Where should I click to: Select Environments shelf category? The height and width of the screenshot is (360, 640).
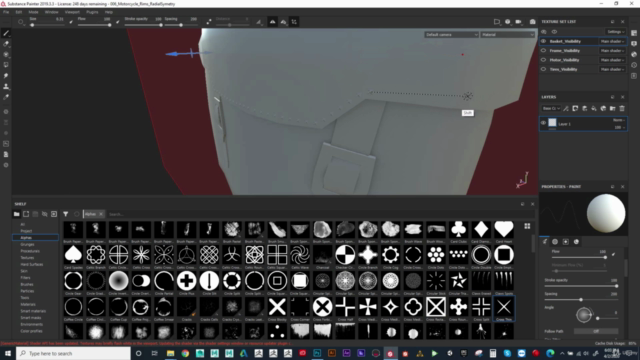click(31, 324)
